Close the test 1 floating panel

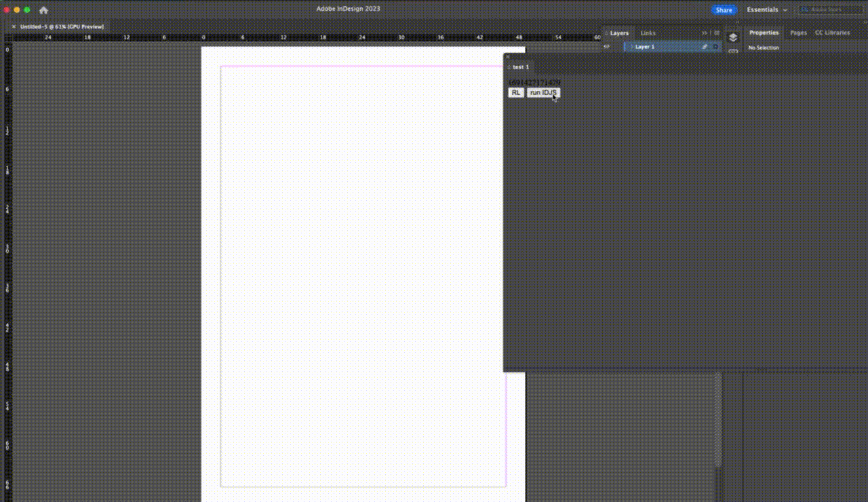(x=507, y=57)
